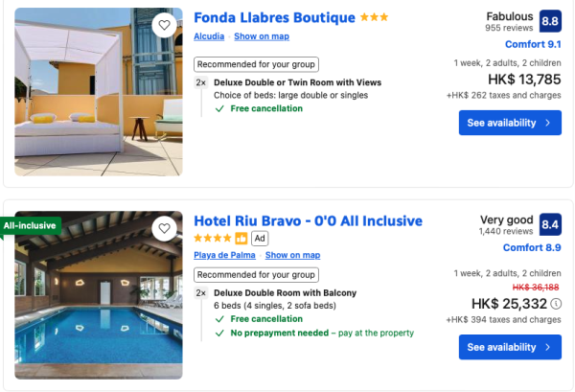This screenshot has width=575, height=392.
Task: Save Fonda Llabres Boutique with heart icon
Action: (165, 26)
